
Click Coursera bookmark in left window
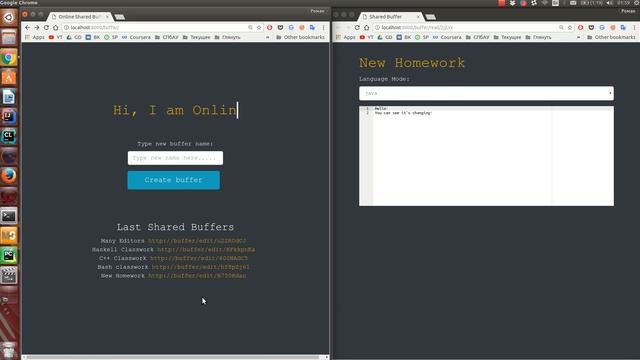(136, 37)
